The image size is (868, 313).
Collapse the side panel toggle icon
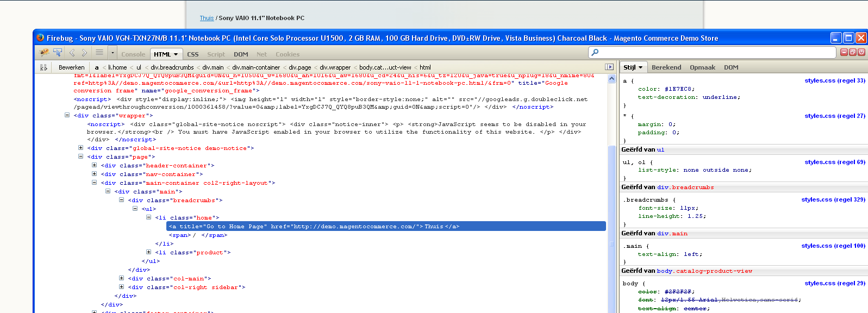(x=609, y=67)
